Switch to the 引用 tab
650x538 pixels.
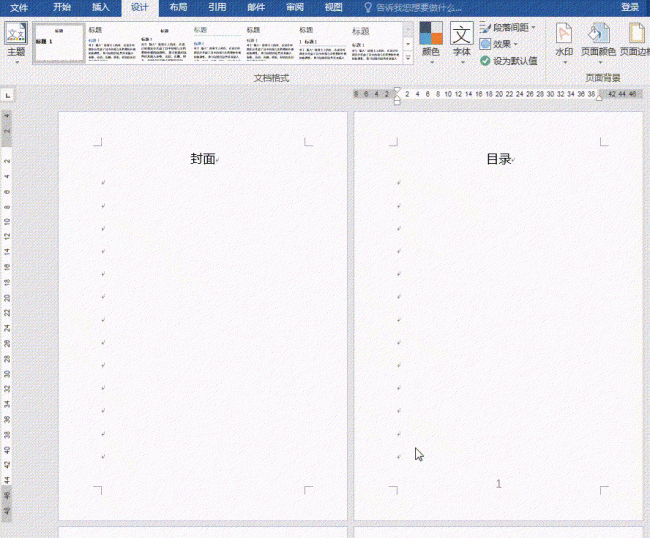217,7
